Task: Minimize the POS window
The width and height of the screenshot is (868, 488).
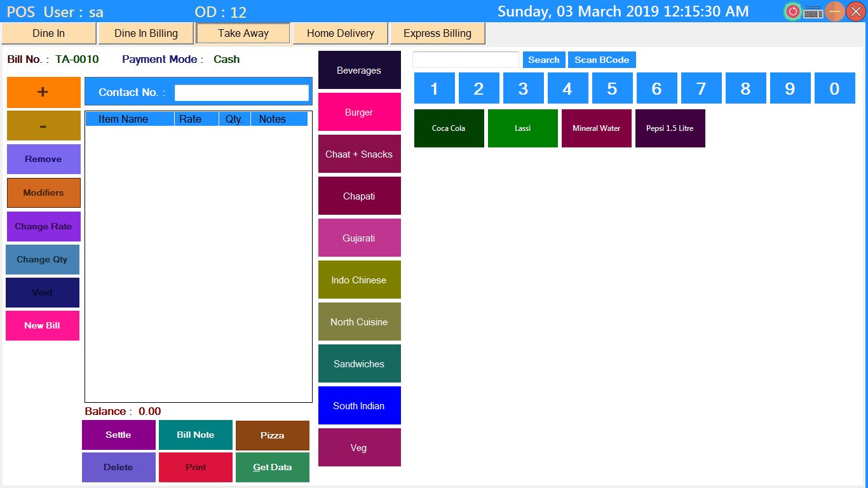Action: point(835,11)
